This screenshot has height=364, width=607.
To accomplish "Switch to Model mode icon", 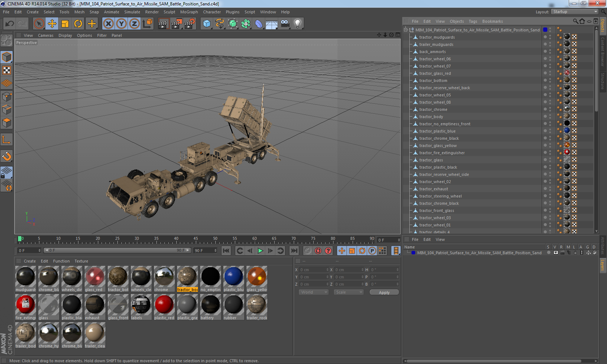I will pyautogui.click(x=7, y=57).
